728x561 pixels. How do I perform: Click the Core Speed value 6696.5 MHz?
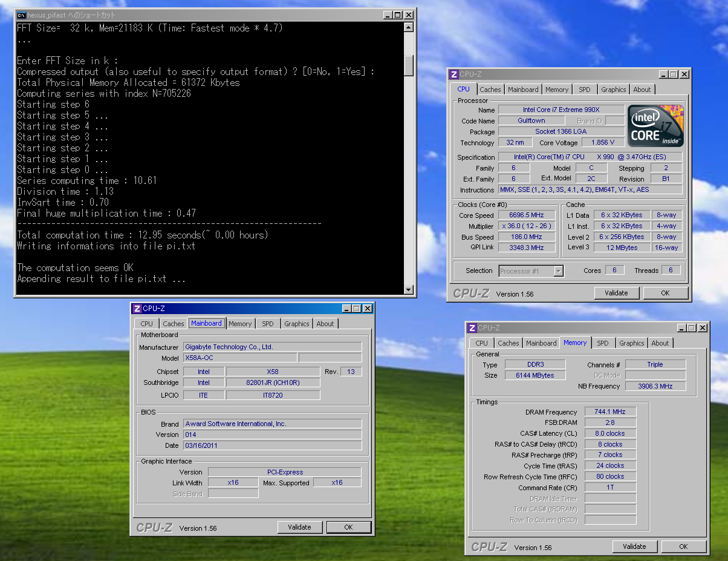(527, 215)
